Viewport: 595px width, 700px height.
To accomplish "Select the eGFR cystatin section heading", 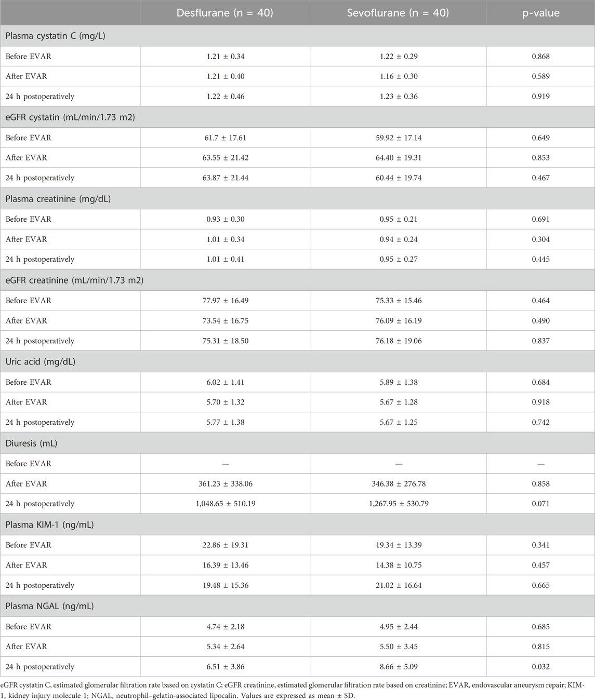I will (x=70, y=117).
